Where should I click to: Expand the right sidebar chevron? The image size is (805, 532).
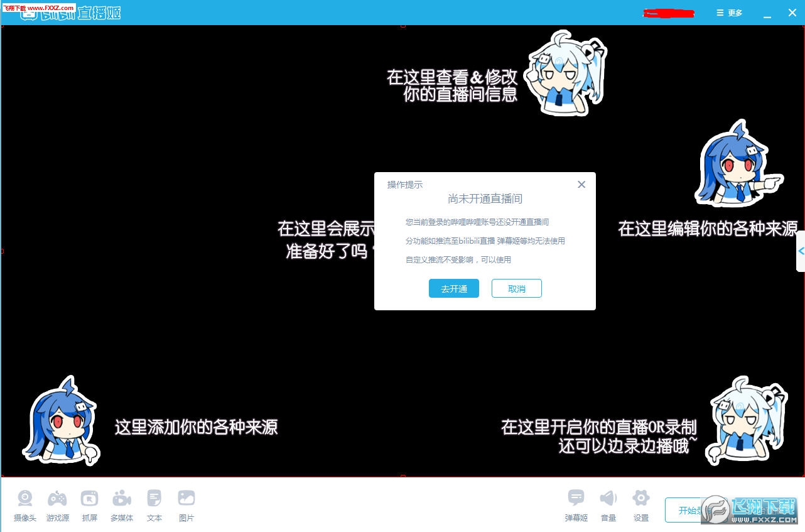click(x=800, y=251)
